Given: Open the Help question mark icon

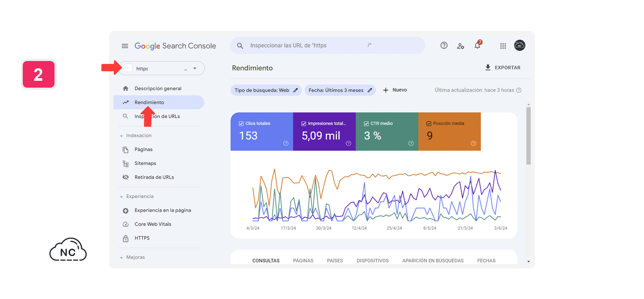Looking at the screenshot, I should [444, 46].
